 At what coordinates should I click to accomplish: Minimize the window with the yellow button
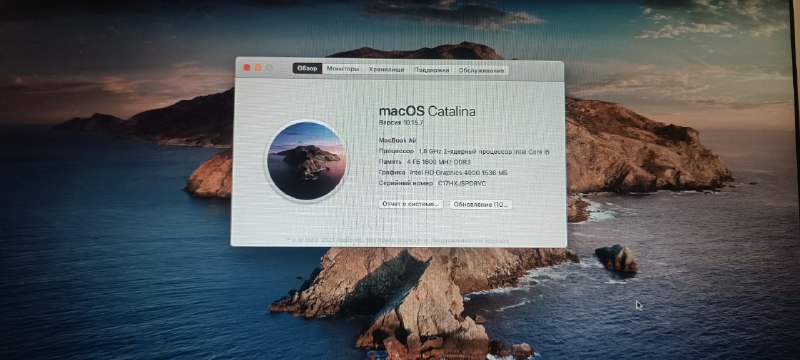[x=258, y=67]
